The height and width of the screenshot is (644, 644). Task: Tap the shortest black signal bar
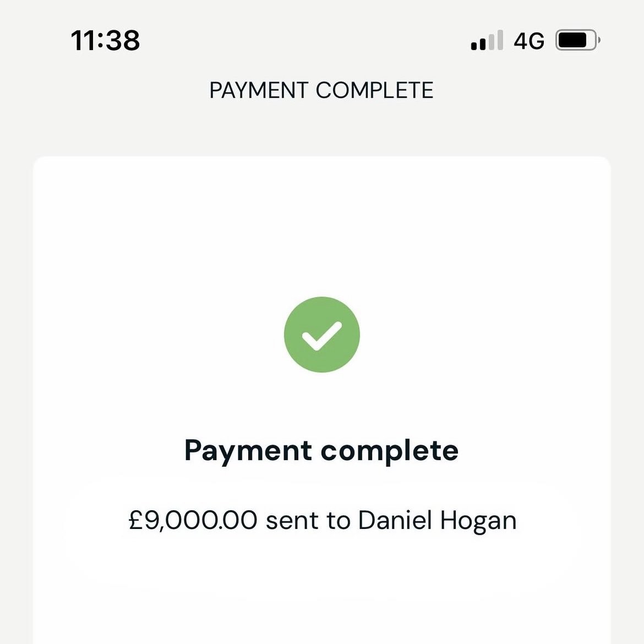474,46
